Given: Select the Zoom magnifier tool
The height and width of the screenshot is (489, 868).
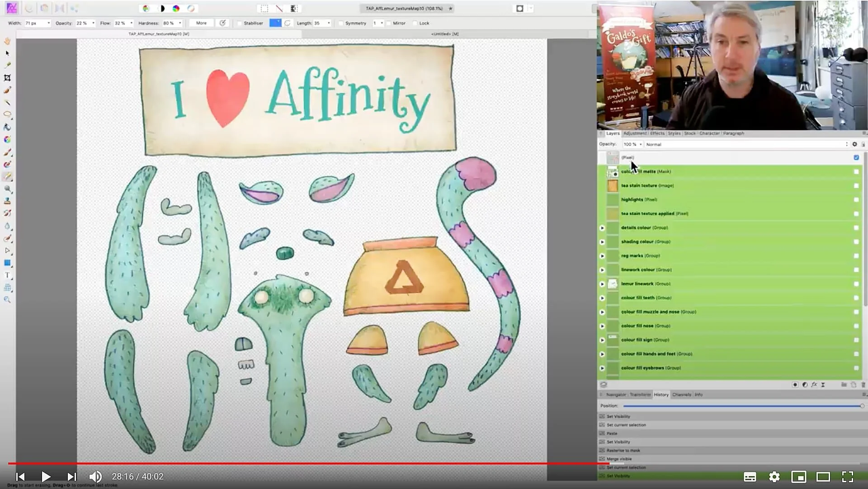Looking at the screenshot, I should pyautogui.click(x=7, y=299).
